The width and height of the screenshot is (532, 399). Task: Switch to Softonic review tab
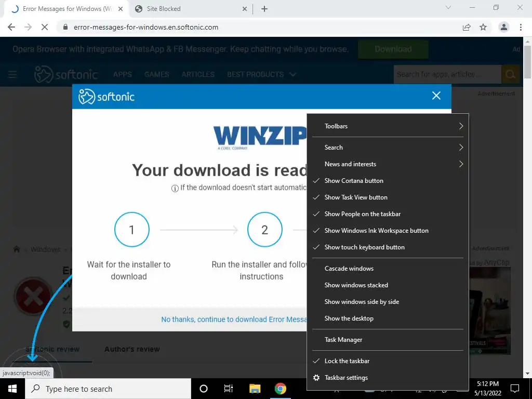52,349
